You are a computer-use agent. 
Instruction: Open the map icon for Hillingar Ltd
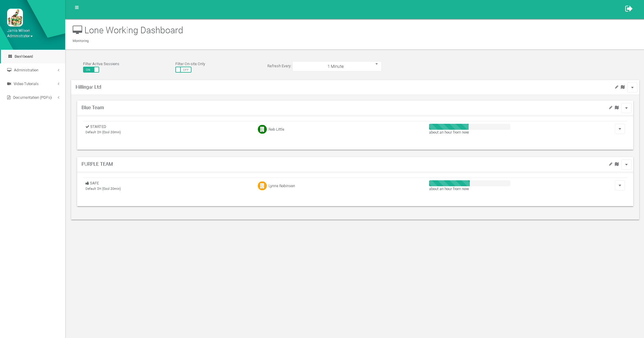623,87
